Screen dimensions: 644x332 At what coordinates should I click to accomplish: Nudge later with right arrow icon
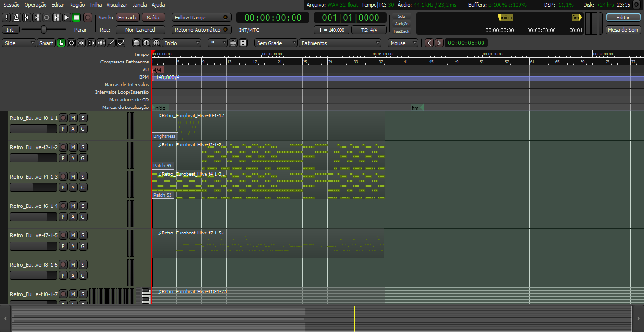(439, 43)
